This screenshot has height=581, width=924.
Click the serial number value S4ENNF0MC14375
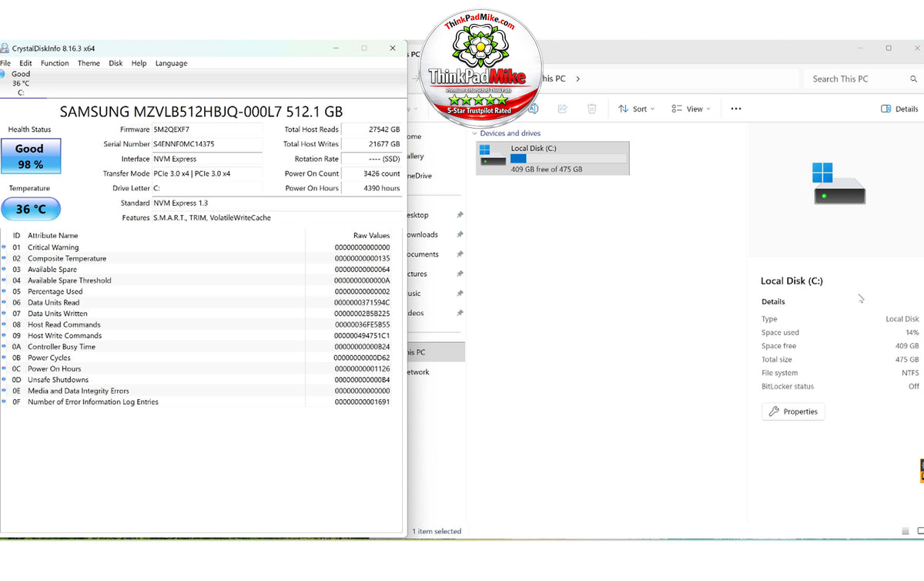tap(184, 144)
